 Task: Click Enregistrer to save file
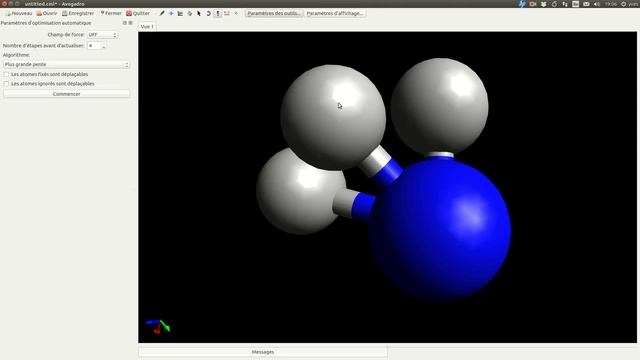tap(78, 13)
